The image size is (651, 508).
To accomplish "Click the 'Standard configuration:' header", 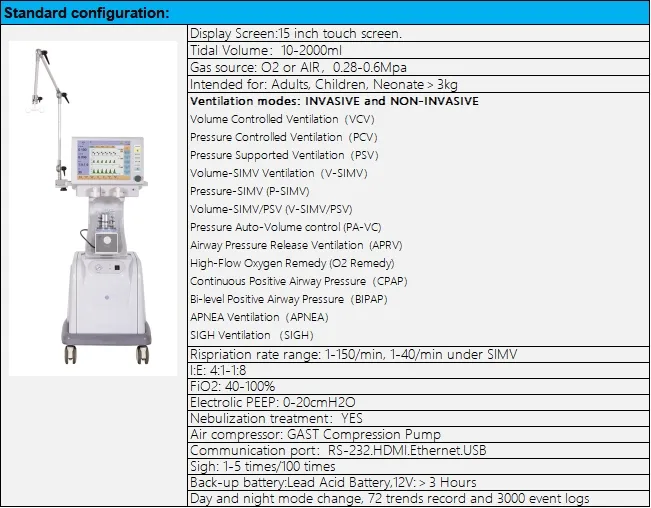I will [326, 13].
